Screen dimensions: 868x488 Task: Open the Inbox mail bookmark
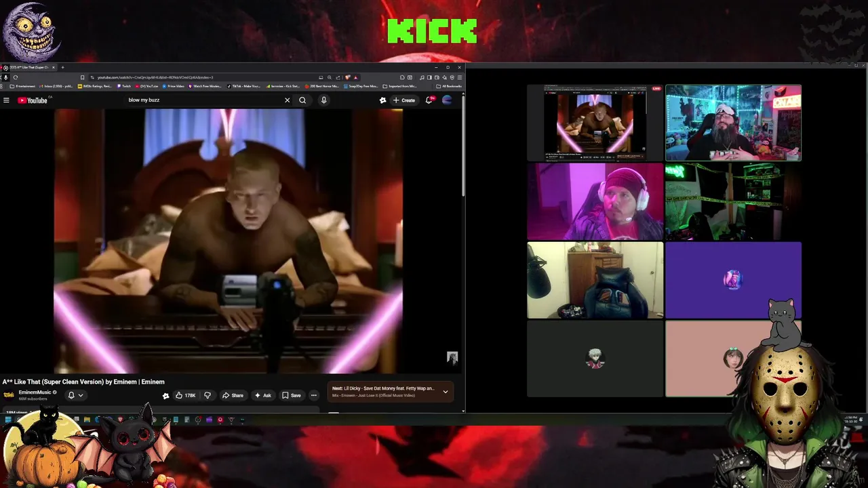click(56, 86)
